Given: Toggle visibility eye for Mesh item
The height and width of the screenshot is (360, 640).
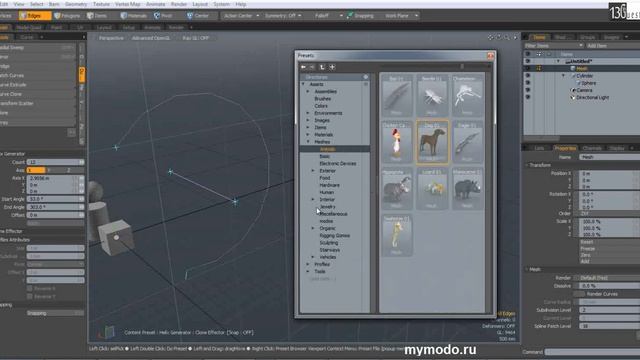Looking at the screenshot, I should [x=528, y=68].
